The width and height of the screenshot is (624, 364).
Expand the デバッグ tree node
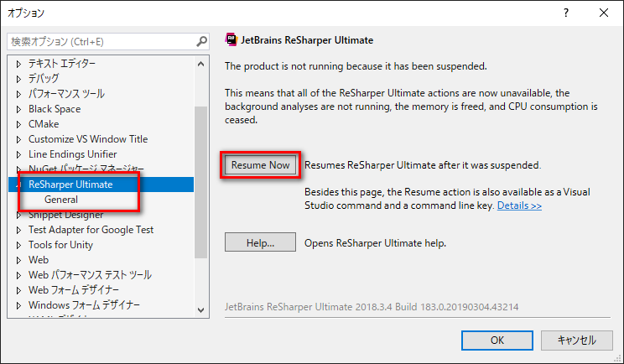coord(18,79)
